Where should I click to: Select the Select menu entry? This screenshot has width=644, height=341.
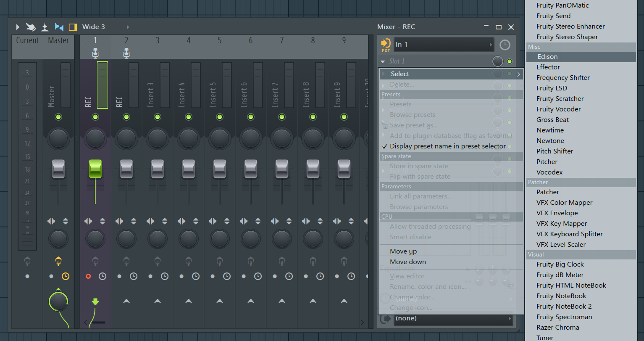451,74
